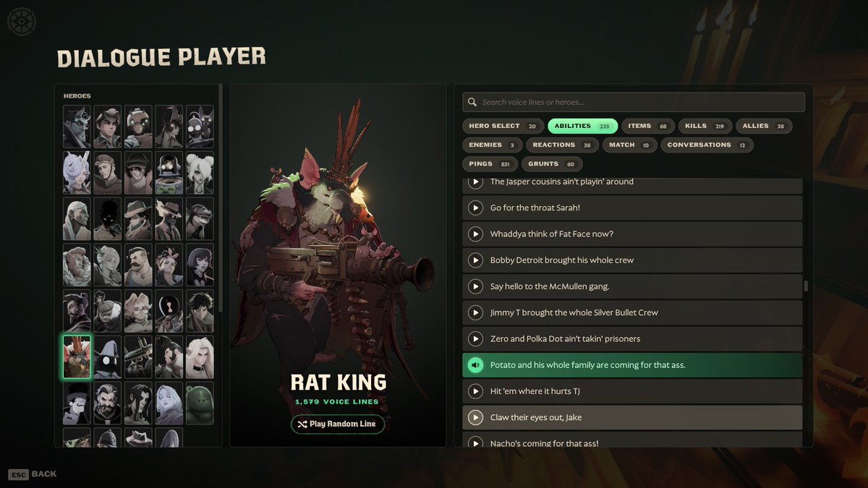This screenshot has height=488, width=868.
Task: Click the magnifier search icon
Action: (x=472, y=102)
